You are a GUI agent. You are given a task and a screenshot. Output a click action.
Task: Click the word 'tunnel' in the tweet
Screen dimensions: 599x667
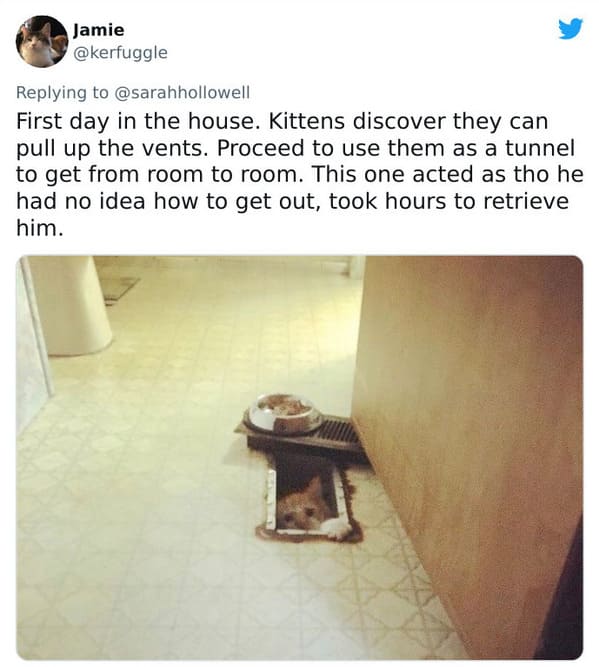[540, 148]
